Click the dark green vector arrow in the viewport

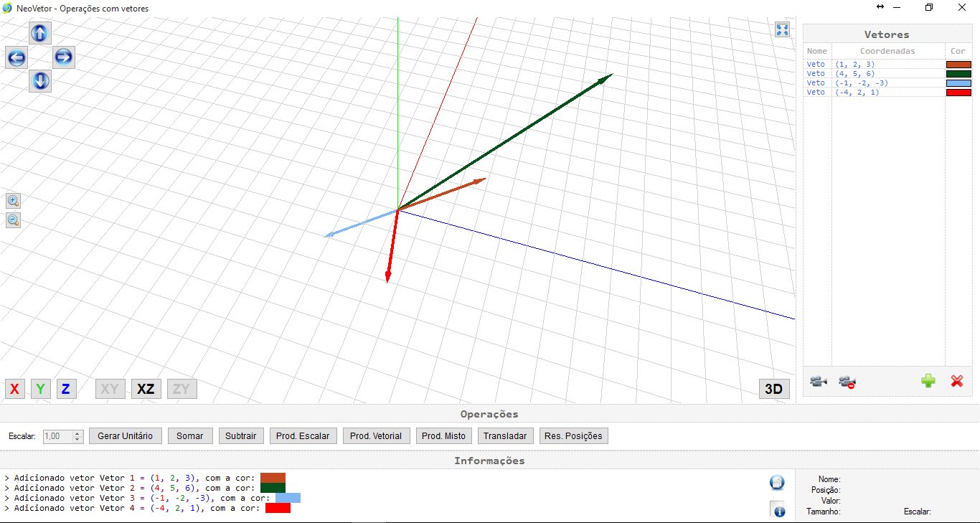[505, 141]
